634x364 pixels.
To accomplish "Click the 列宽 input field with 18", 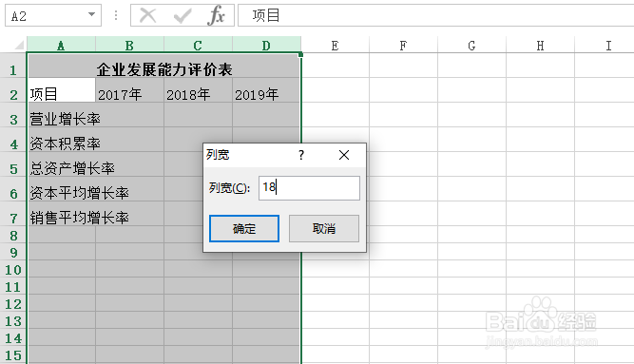I will click(309, 188).
